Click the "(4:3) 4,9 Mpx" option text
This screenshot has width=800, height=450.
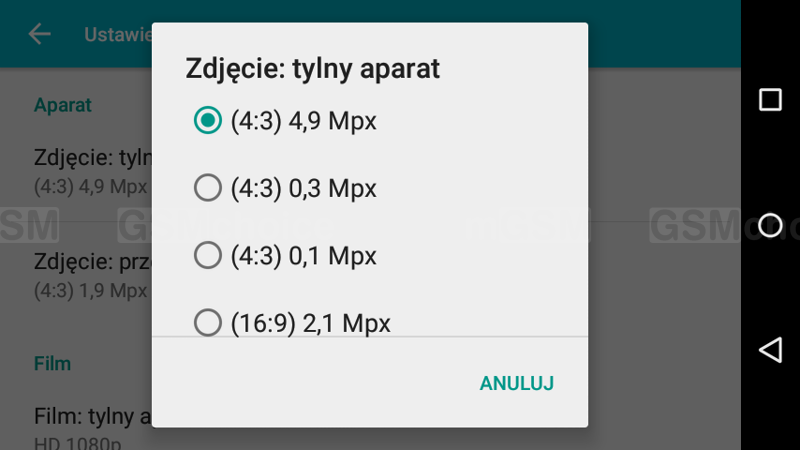point(303,121)
